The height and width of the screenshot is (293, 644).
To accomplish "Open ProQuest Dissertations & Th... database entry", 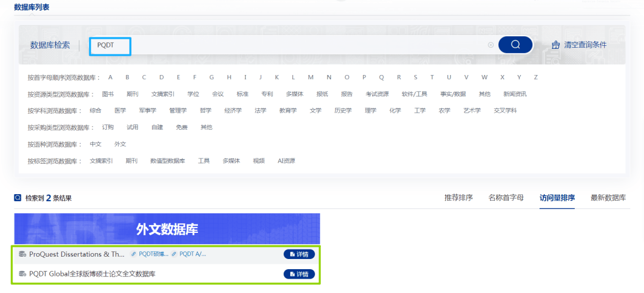I will (77, 254).
